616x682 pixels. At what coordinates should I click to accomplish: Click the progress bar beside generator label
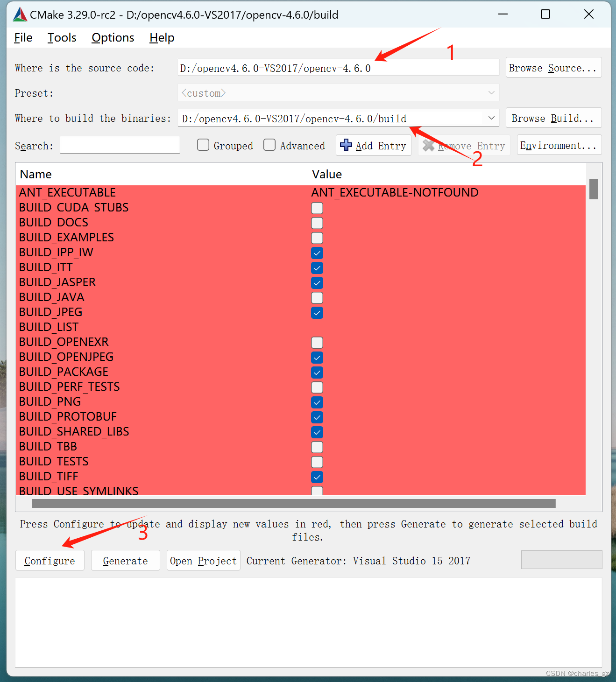(561, 560)
